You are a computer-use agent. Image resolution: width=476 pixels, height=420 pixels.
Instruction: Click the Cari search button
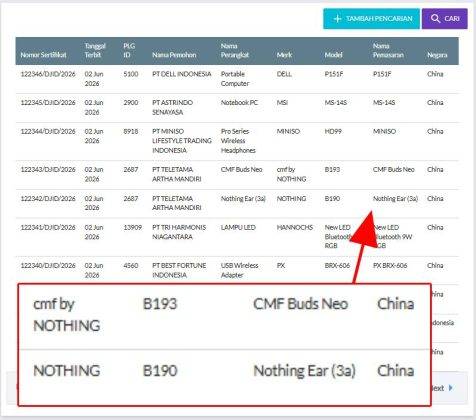tap(445, 19)
